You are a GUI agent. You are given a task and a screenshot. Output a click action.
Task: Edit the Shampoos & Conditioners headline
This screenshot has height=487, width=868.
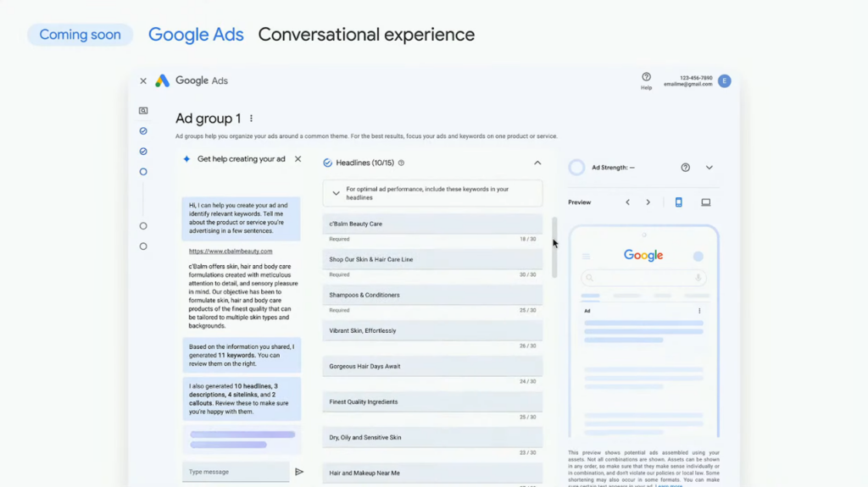tap(432, 295)
